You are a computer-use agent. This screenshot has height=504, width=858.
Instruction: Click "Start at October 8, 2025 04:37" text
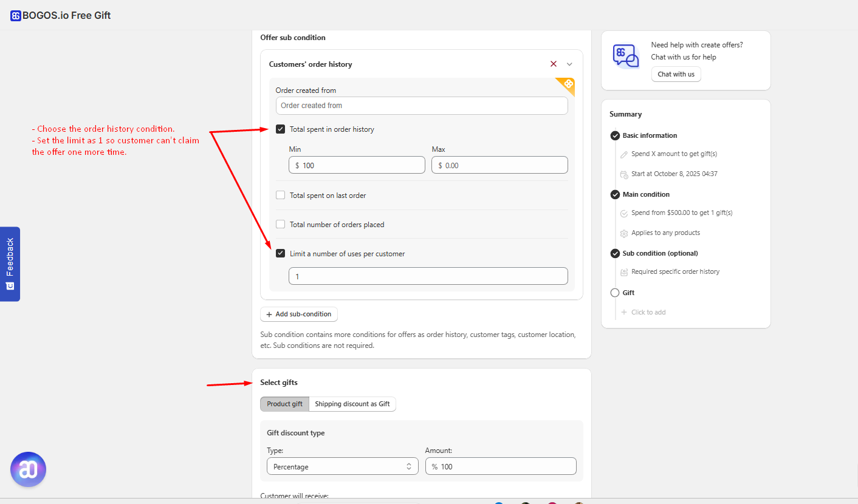pyautogui.click(x=674, y=174)
